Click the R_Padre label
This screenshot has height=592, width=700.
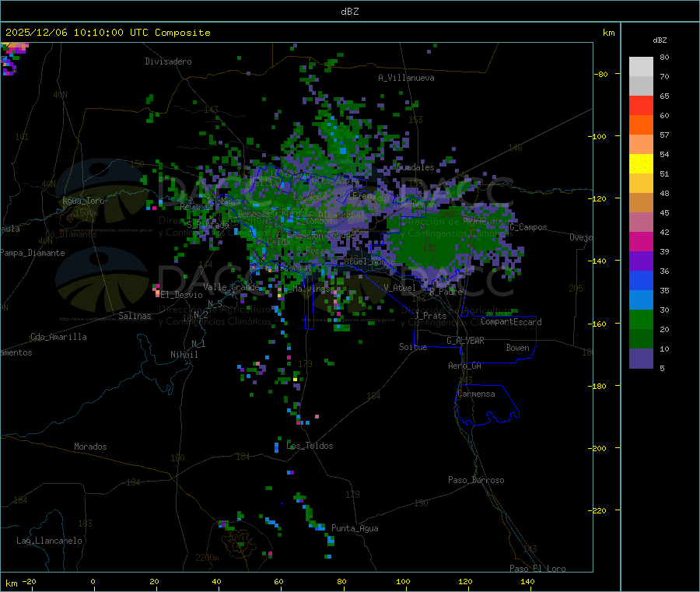446,292
